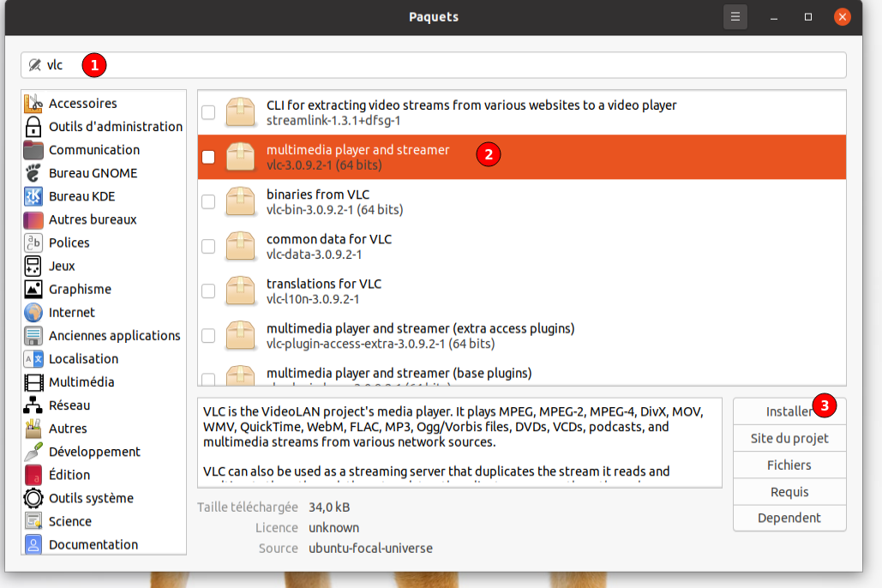This screenshot has width=882, height=588.
Task: Click the padlock icon for Outils d'administration
Action: [33, 127]
